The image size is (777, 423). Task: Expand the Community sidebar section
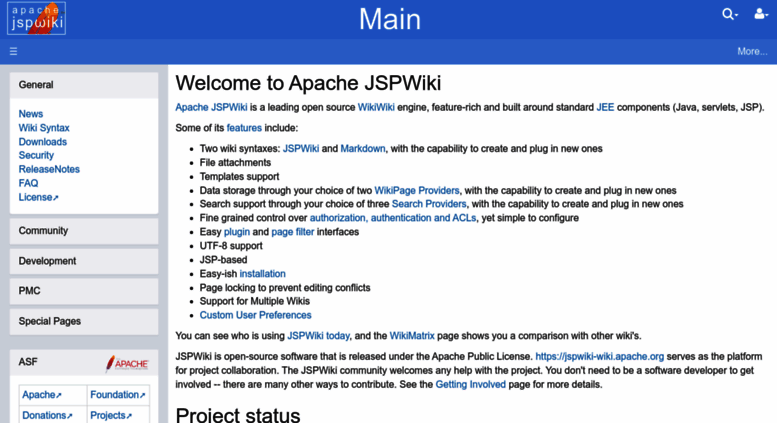[x=84, y=231]
